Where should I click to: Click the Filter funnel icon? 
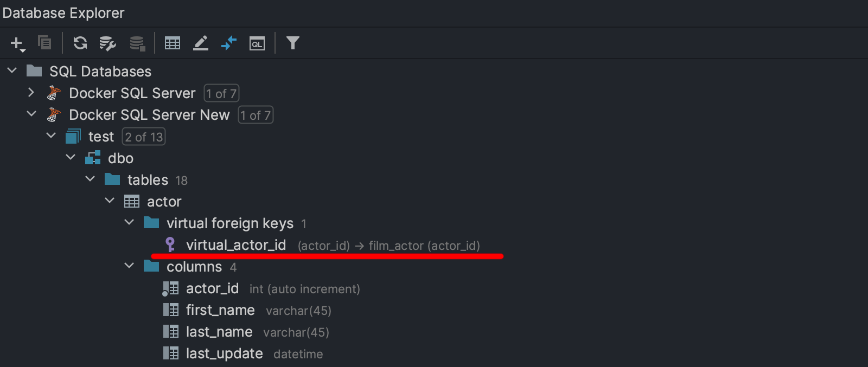click(x=293, y=43)
